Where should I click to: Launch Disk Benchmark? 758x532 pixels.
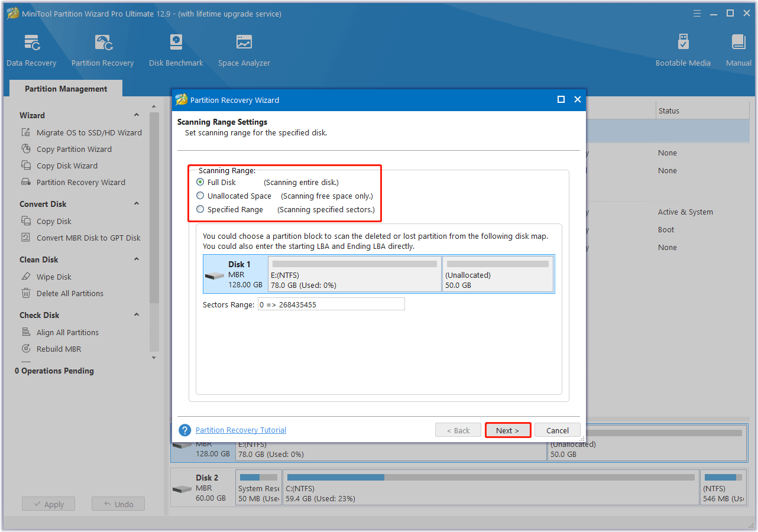176,50
